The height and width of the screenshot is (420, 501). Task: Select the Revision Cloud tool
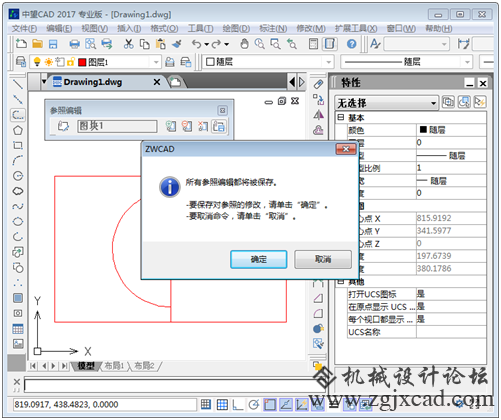pos(18,191)
